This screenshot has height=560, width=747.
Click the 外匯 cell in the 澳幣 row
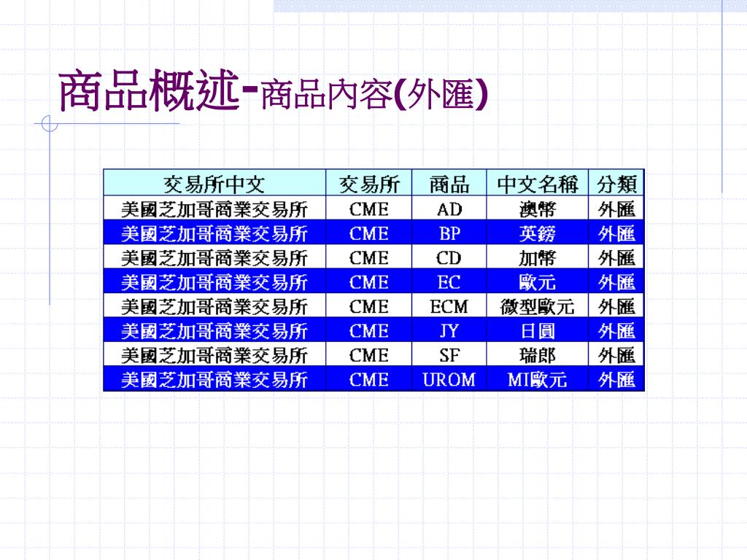pos(616,208)
